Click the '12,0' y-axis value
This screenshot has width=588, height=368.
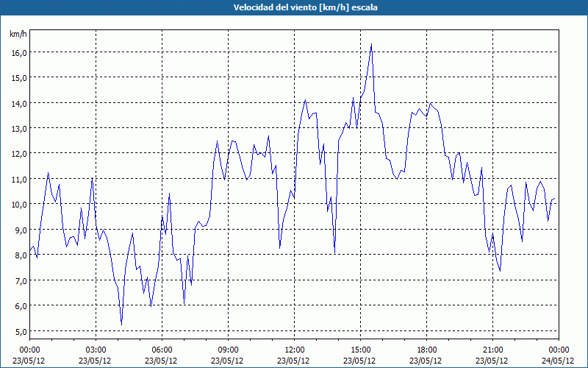(19, 154)
